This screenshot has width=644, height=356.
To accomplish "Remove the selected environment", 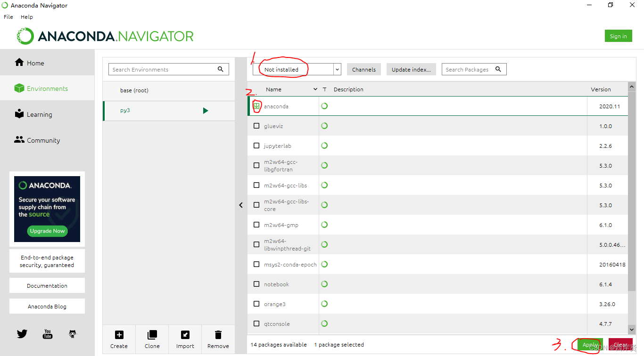I will pyautogui.click(x=218, y=340).
